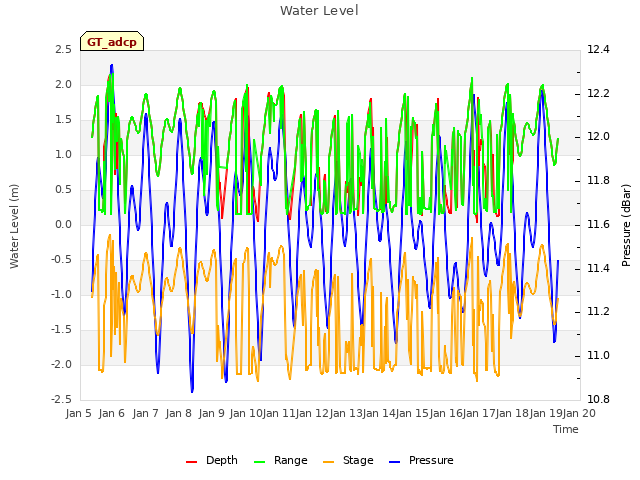Screen dimensions: 640x480
Task: Click the 12.4 right axis value
Action: point(598,50)
